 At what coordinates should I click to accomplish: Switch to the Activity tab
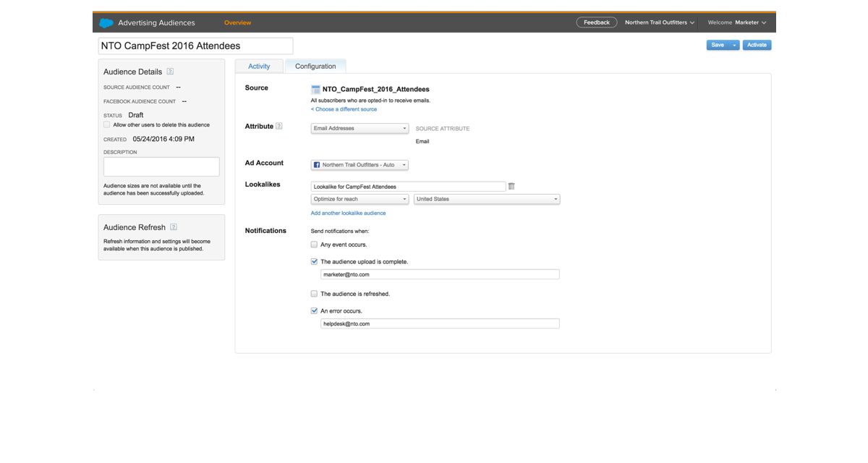coord(259,67)
